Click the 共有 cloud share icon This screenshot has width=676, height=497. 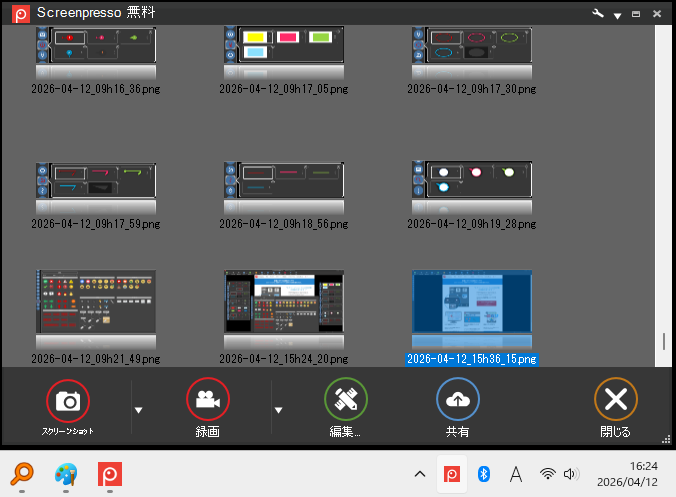[x=458, y=400]
